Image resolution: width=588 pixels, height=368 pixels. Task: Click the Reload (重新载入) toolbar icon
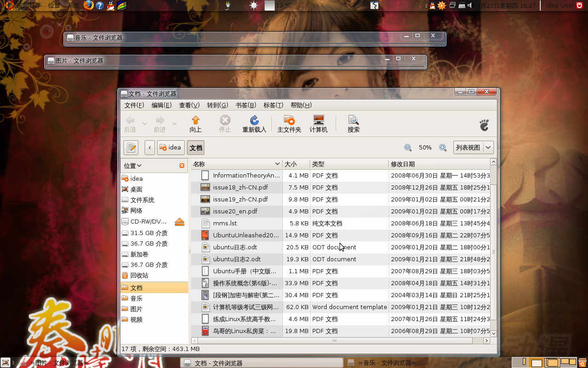point(254,120)
